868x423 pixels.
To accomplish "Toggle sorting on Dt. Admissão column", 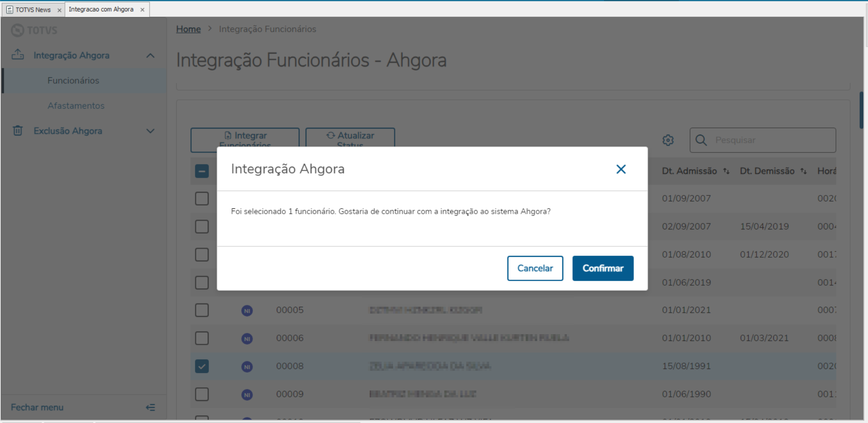I will 726,171.
